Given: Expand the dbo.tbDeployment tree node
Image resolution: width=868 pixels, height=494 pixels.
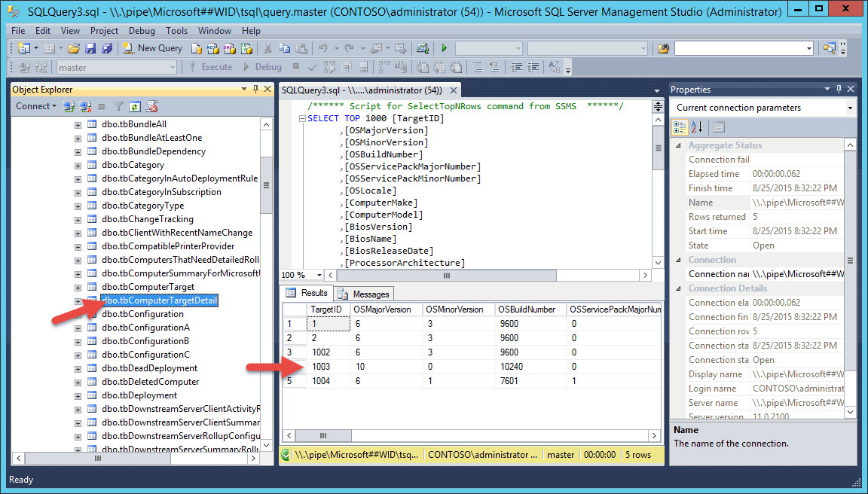Looking at the screenshot, I should 78,396.
